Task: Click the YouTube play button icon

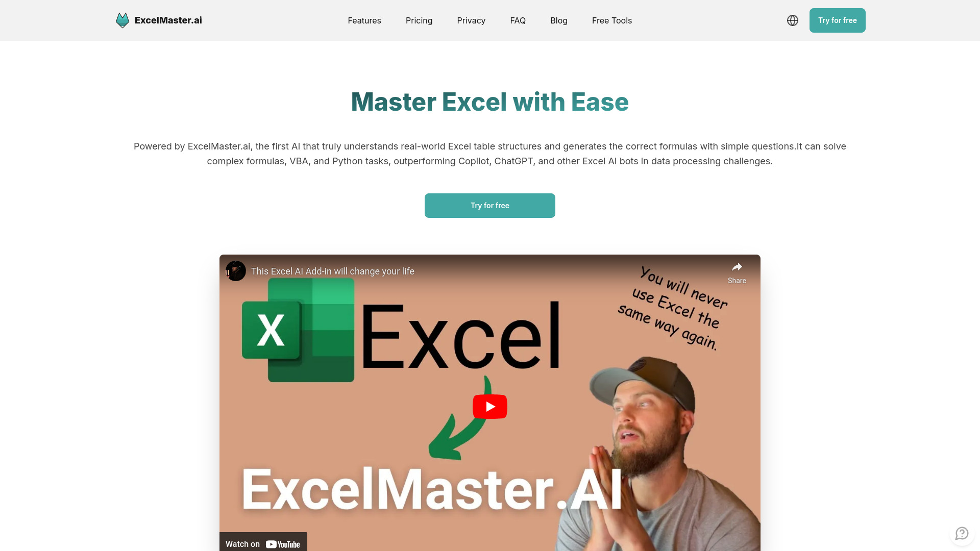Action: pos(490,406)
